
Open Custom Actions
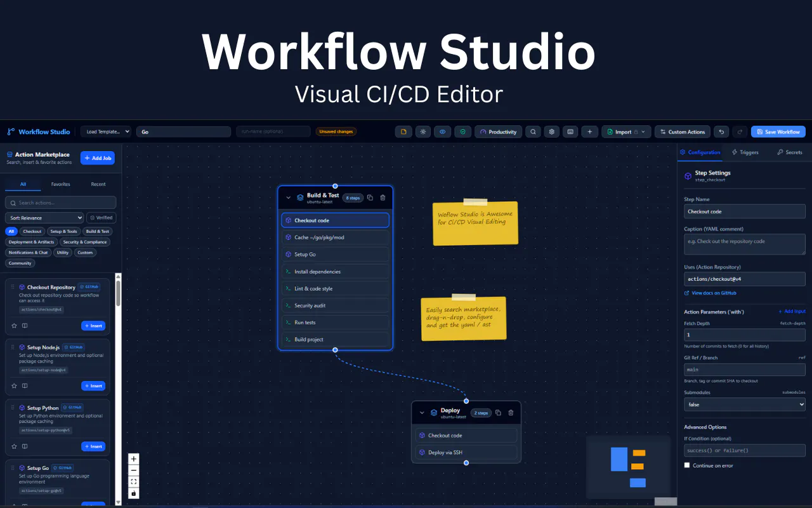[x=683, y=131]
